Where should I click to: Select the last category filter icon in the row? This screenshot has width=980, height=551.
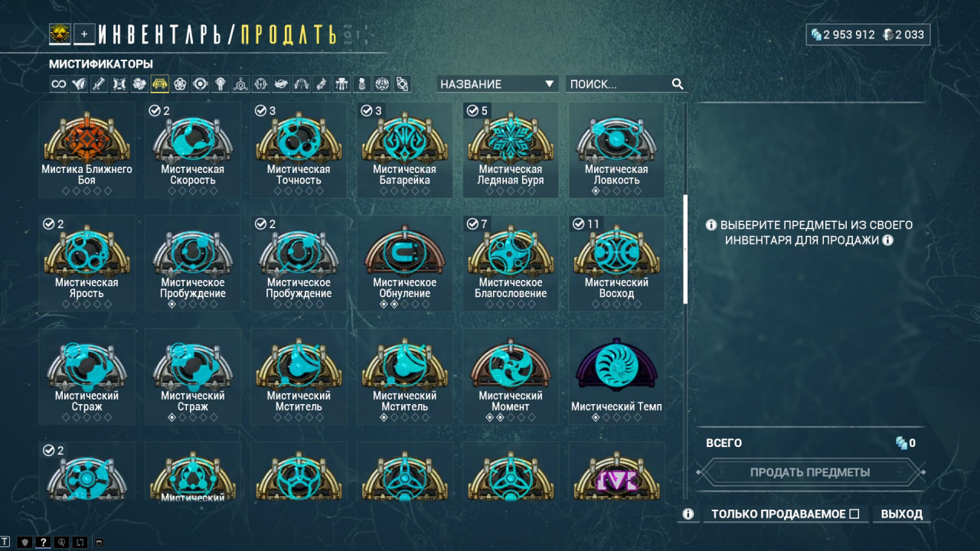coord(403,84)
